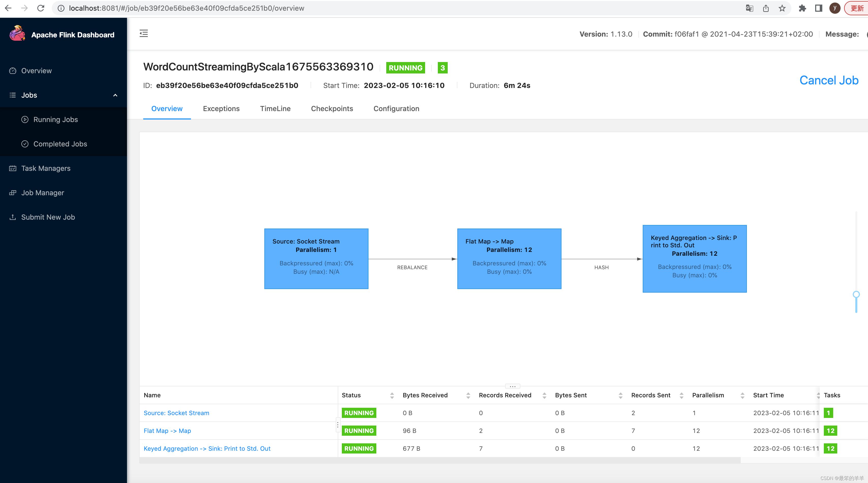The height and width of the screenshot is (483, 868).
Task: Collapse the Jobs menu chevron
Action: (x=115, y=95)
